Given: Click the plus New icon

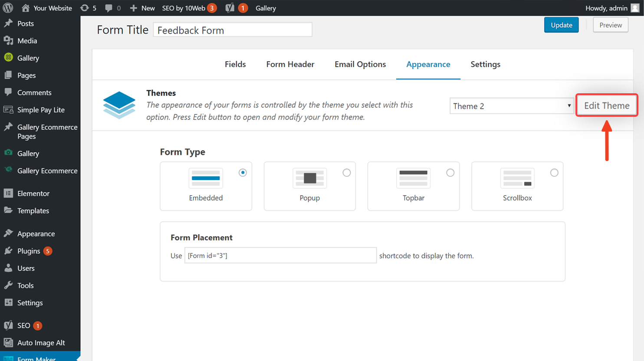Looking at the screenshot, I should coord(134,8).
